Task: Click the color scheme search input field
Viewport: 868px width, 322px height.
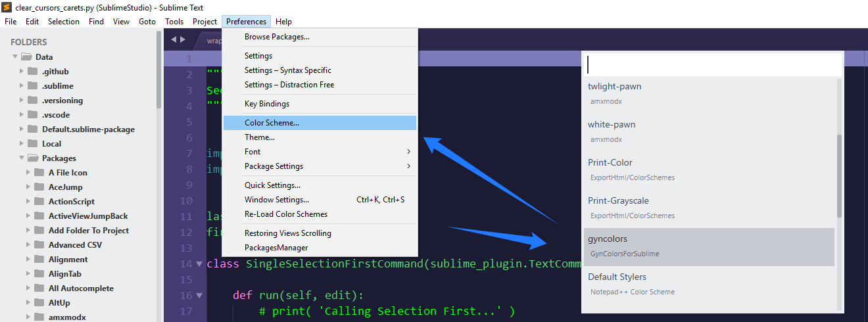Action: [713, 64]
